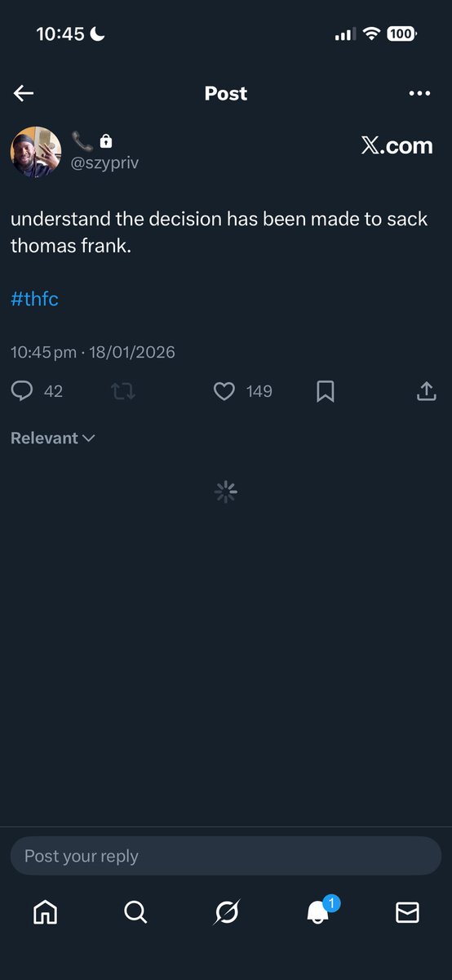Open the Messages envelope tab
The image size is (452, 980).
(x=407, y=912)
